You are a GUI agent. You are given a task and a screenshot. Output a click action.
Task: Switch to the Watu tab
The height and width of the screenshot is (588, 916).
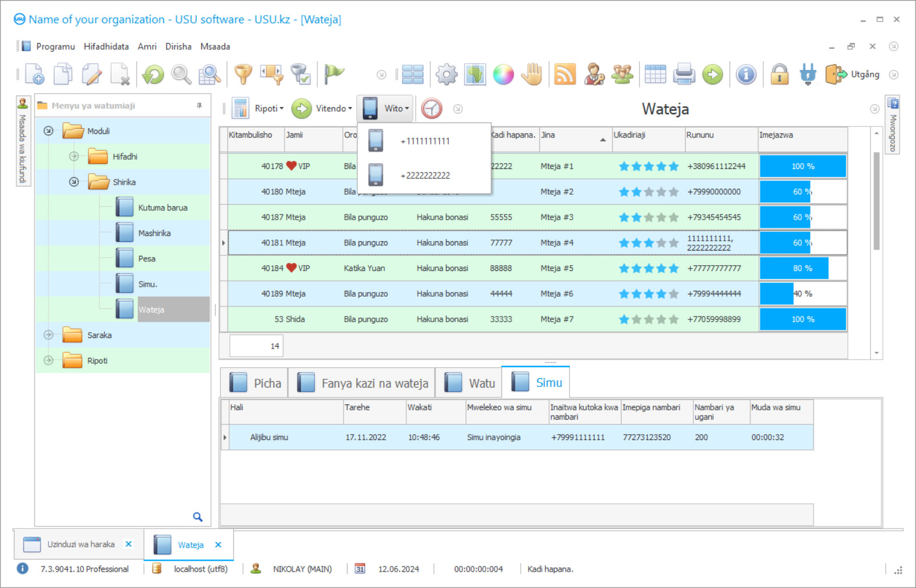[469, 383]
